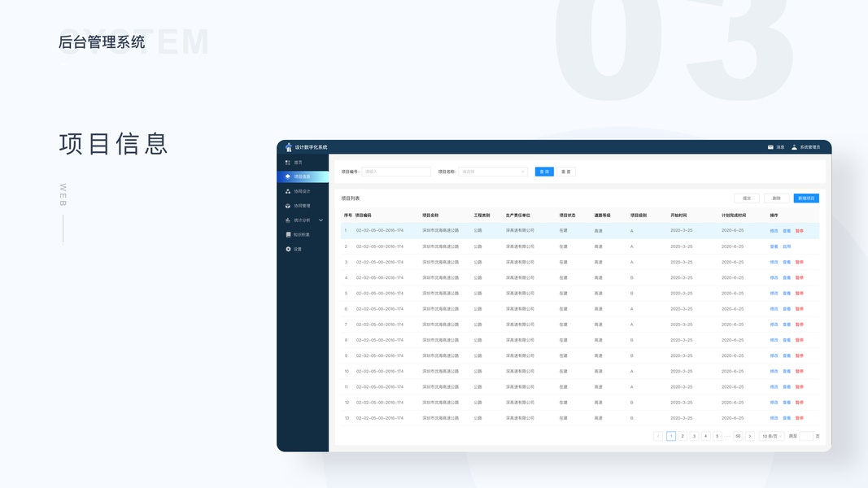Open the 消息 mail icon
Image resolution: width=868 pixels, height=488 pixels.
(770, 147)
